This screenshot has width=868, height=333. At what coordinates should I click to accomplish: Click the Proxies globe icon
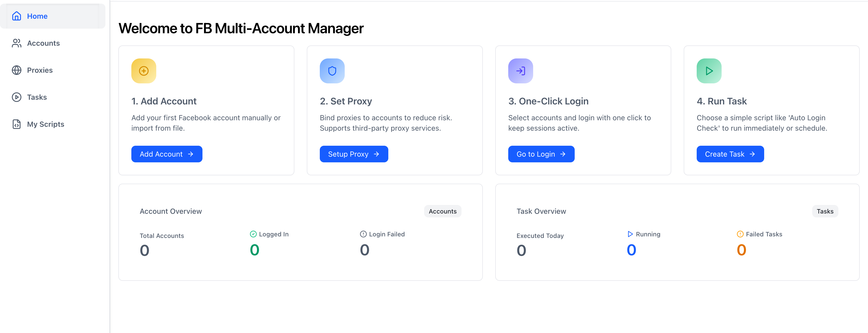pos(17,70)
